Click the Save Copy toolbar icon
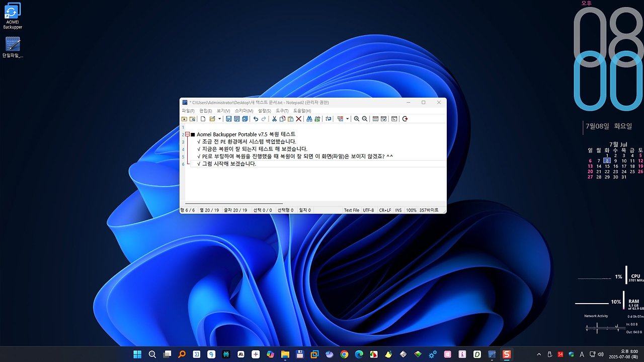The image size is (644, 362). tap(245, 119)
